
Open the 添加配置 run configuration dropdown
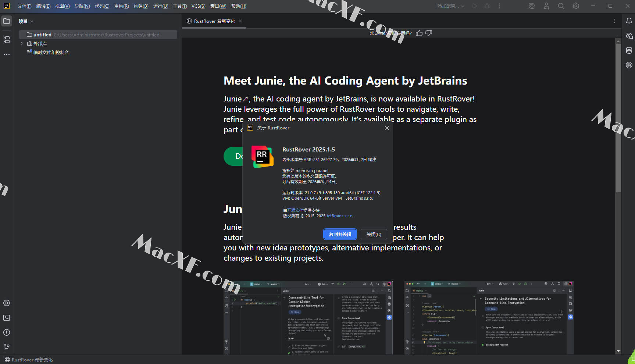(x=451, y=6)
